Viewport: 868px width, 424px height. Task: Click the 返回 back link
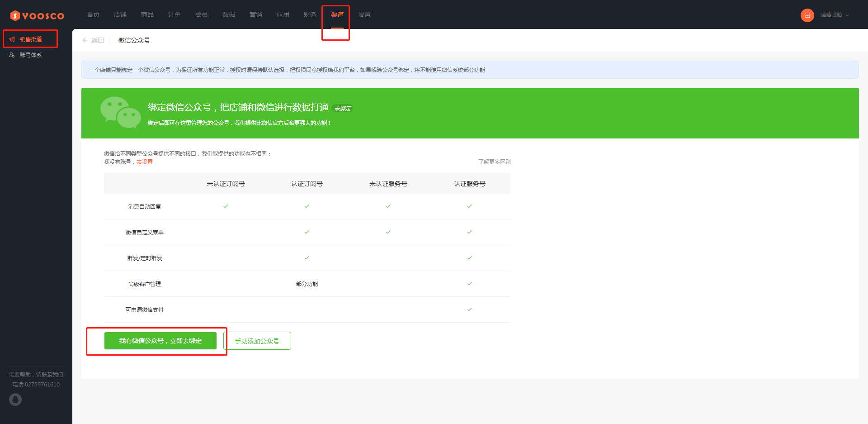(97, 40)
